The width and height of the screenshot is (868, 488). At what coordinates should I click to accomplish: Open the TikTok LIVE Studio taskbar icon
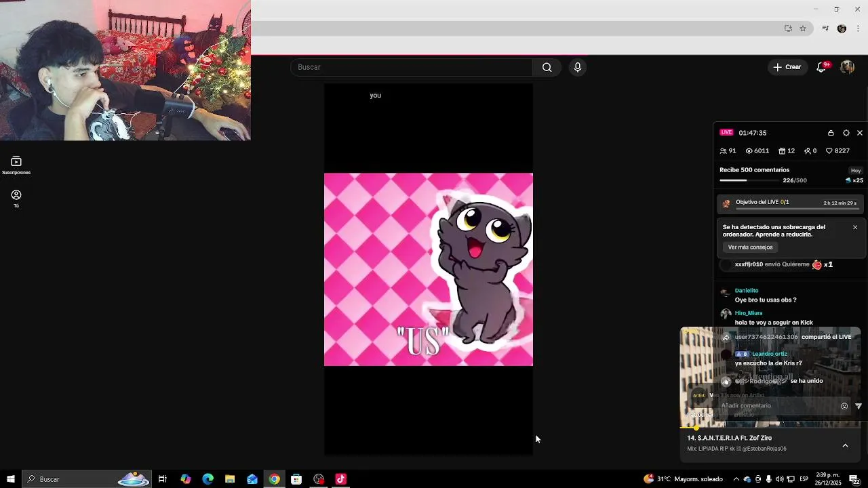341,479
